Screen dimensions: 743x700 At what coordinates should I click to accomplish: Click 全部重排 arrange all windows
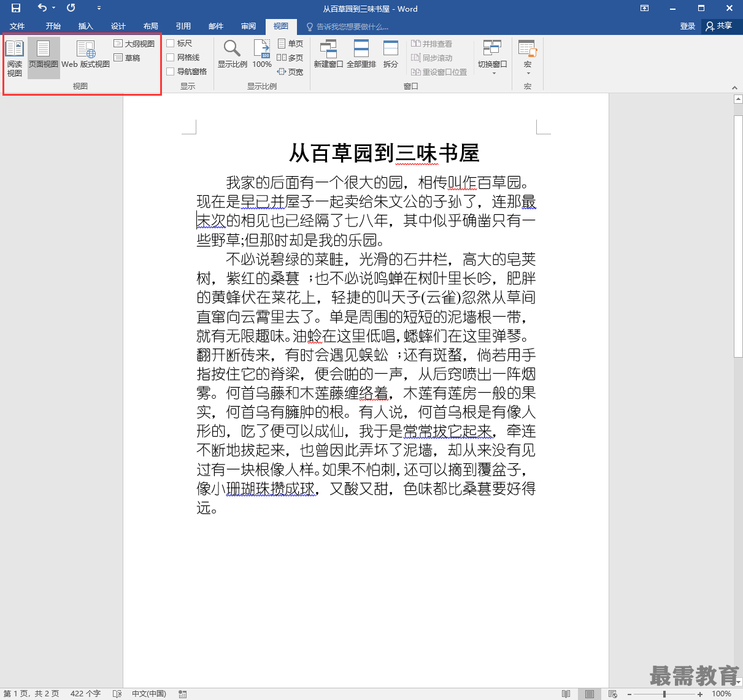tap(361, 55)
